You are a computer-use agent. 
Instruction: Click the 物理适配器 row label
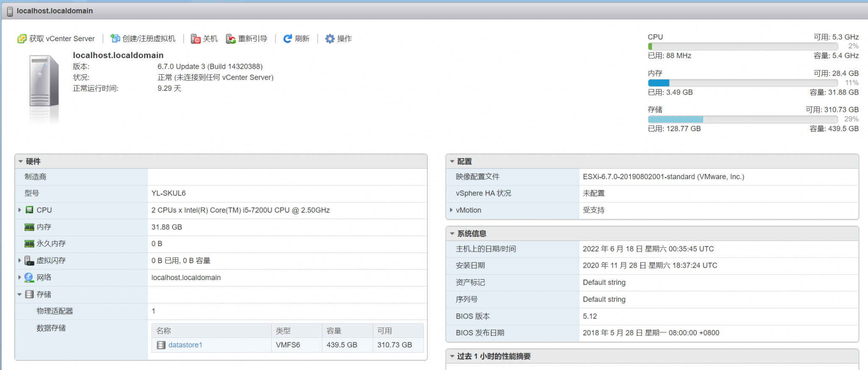click(55, 311)
